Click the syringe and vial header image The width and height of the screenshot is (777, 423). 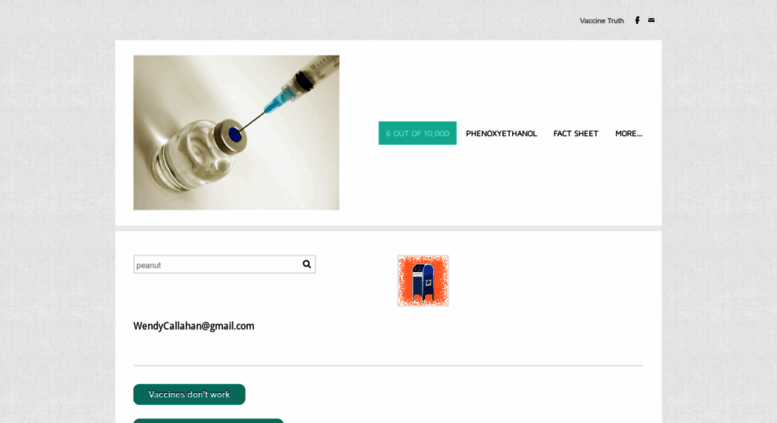click(x=236, y=132)
